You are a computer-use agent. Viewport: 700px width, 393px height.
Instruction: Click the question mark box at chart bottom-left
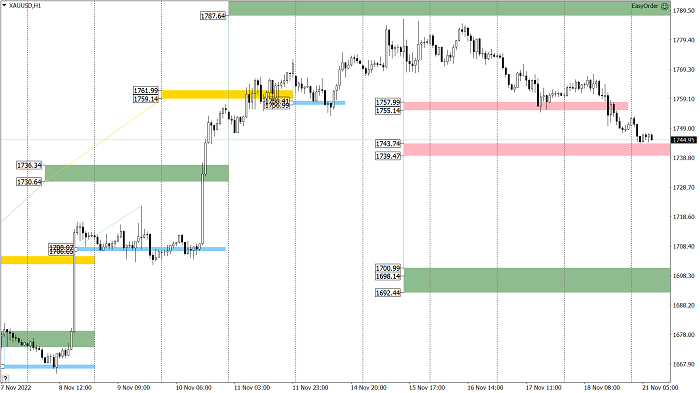pyautogui.click(x=5, y=378)
